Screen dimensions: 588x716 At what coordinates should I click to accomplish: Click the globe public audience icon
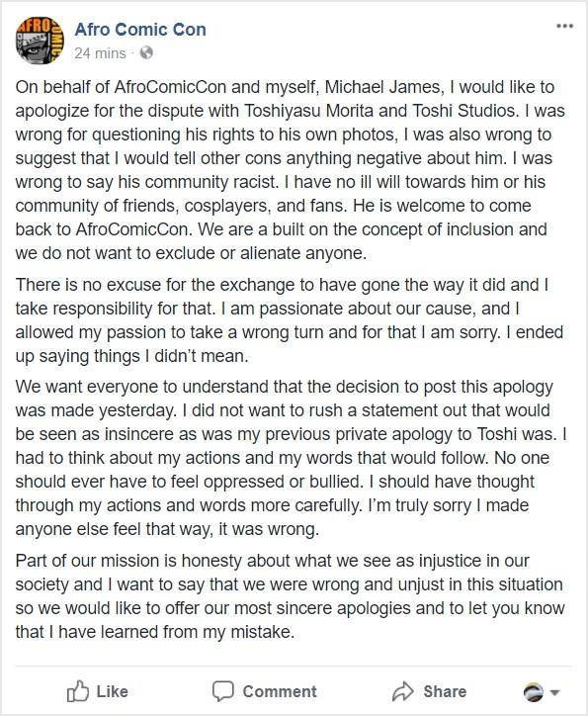point(146,53)
